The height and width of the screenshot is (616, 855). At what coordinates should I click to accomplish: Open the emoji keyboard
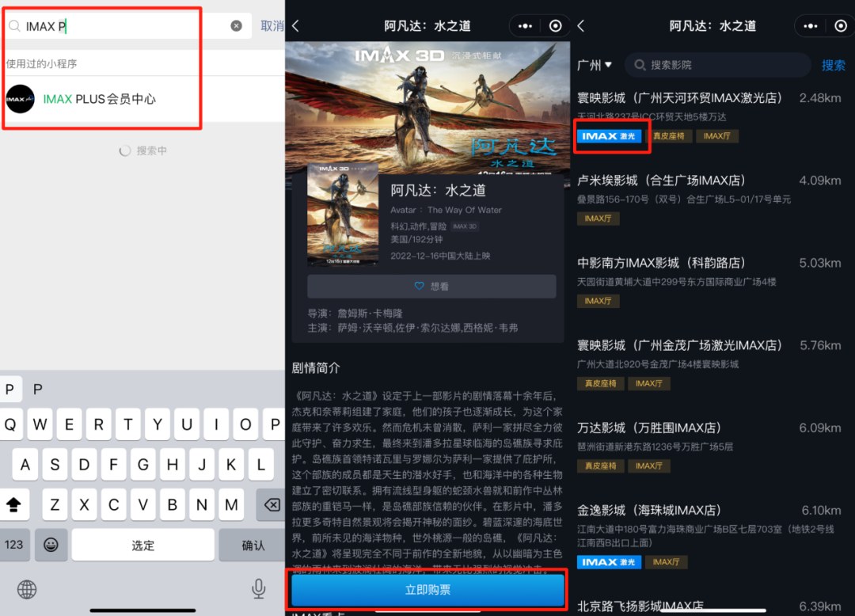point(51,545)
